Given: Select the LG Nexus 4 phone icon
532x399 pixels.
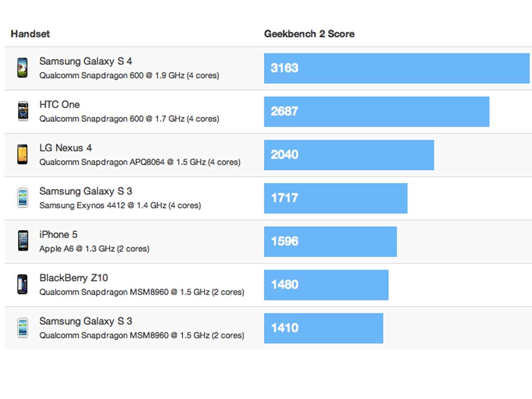Looking at the screenshot, I should [x=22, y=154].
